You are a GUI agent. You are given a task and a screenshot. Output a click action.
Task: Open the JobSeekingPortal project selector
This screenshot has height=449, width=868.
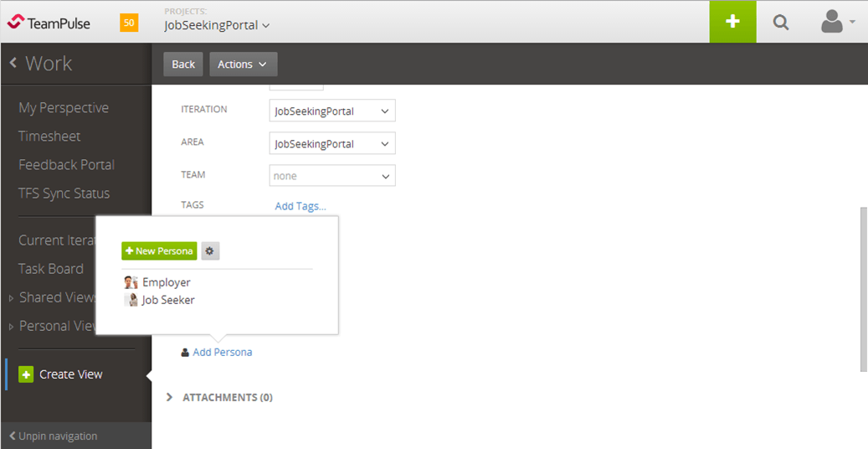click(x=217, y=25)
